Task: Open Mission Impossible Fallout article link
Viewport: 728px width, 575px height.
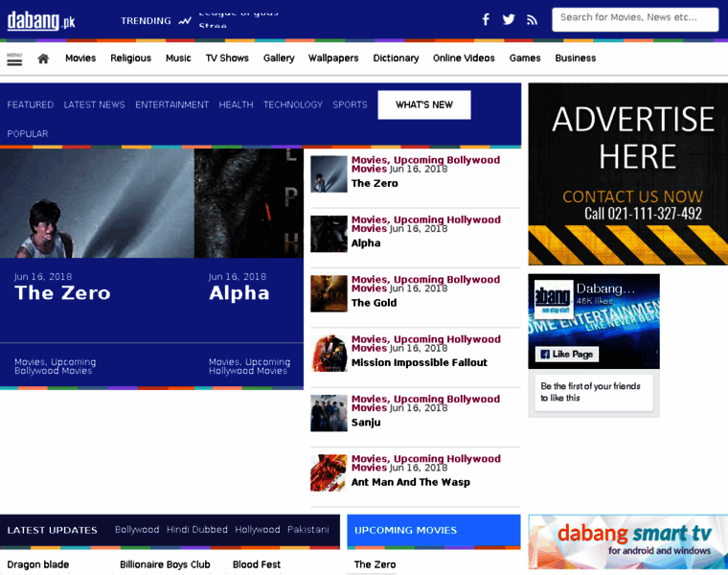Action: 420,363
